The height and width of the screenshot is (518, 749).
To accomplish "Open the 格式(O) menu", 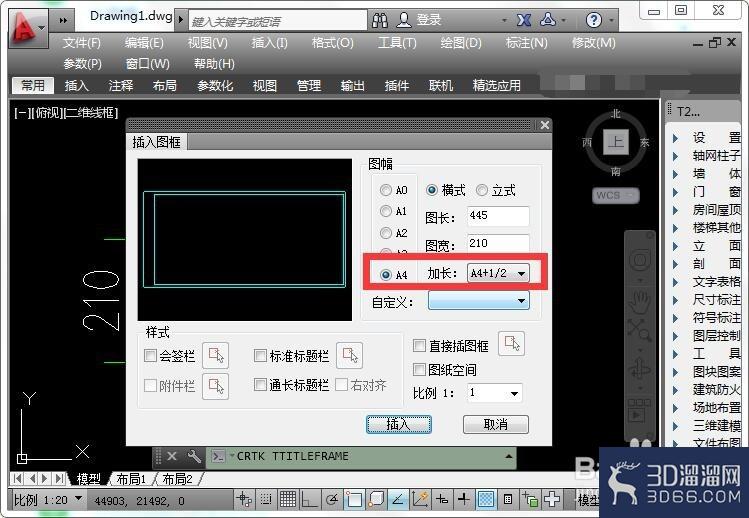I will tap(332, 43).
